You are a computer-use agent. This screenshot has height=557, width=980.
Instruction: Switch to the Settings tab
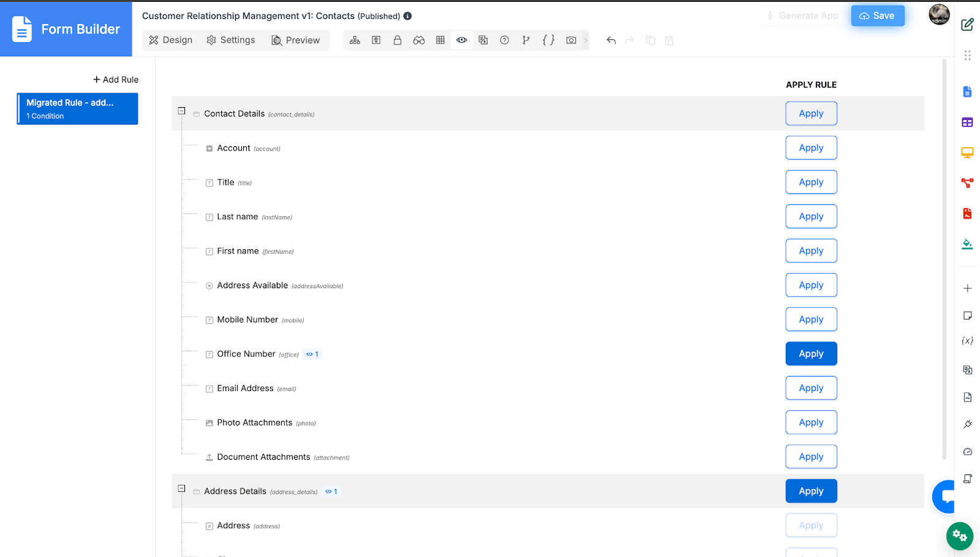[x=231, y=40]
